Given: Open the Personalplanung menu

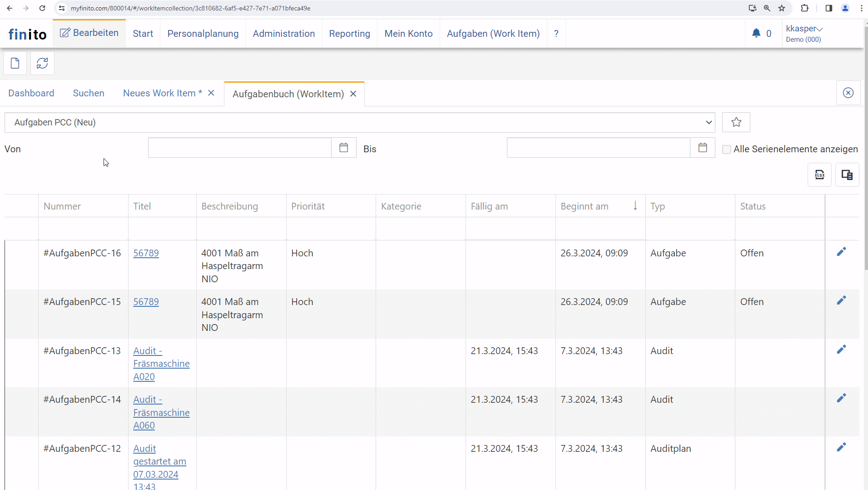Looking at the screenshot, I should (x=203, y=34).
